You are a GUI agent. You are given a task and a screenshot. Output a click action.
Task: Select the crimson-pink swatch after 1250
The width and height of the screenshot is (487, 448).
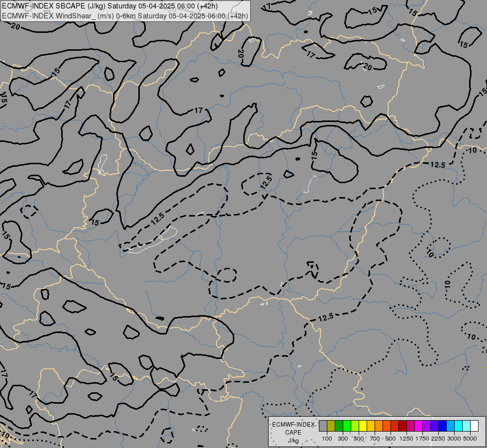point(410,426)
